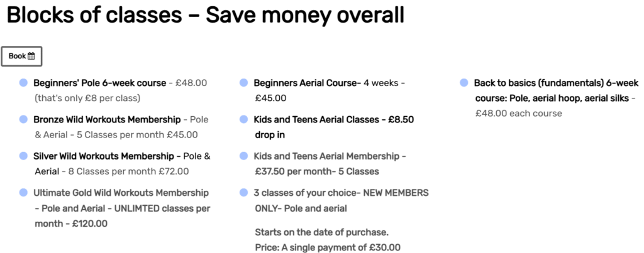Open the Ultimate Gold Wild Workouts Membership item
The height and width of the screenshot is (253, 644).
(121, 193)
